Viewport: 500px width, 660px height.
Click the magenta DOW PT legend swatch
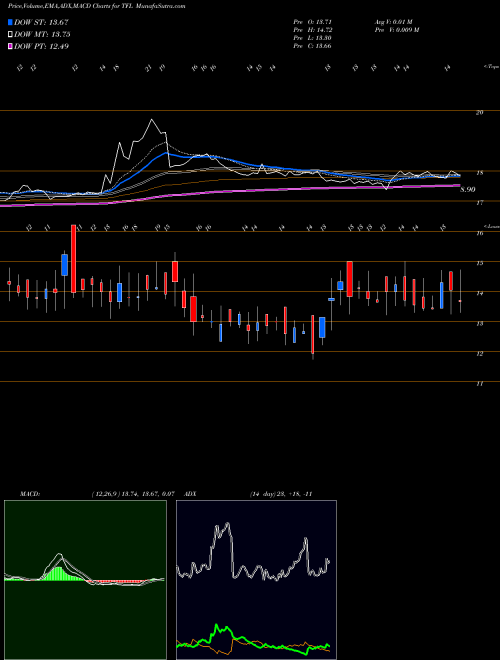pos(10,46)
